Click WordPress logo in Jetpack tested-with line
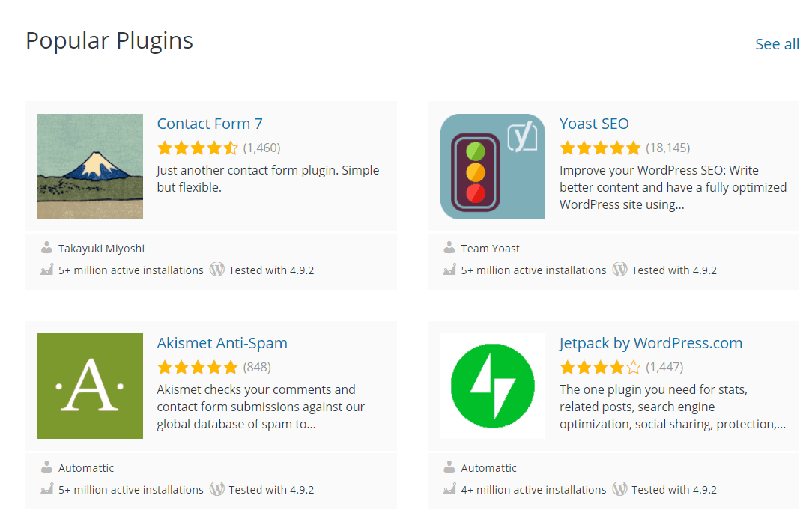The height and width of the screenshot is (528, 812). (619, 489)
